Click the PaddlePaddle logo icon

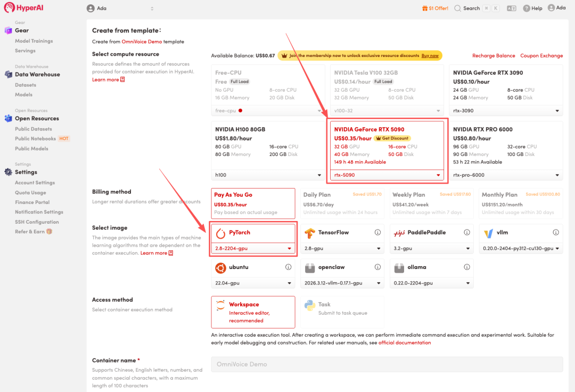399,233
